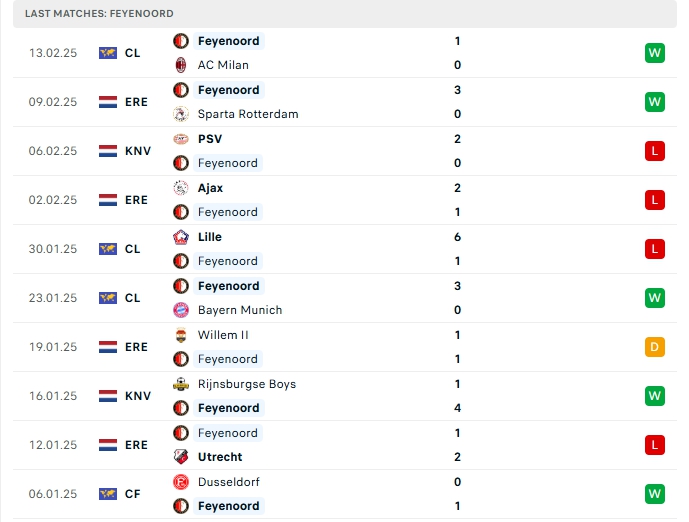Open the 12.01.25 match date row
This screenshot has width=689, height=522.
tap(344, 445)
